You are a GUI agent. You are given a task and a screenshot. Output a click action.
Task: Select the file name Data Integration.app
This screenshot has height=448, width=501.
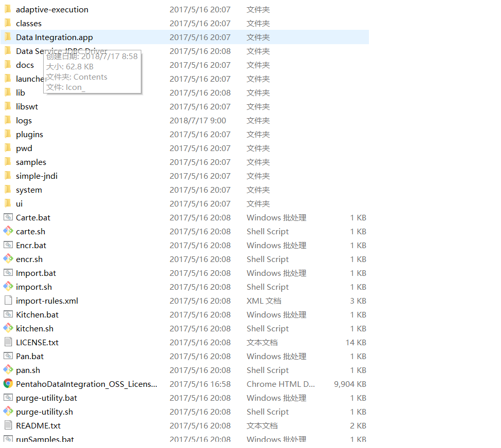pos(54,38)
